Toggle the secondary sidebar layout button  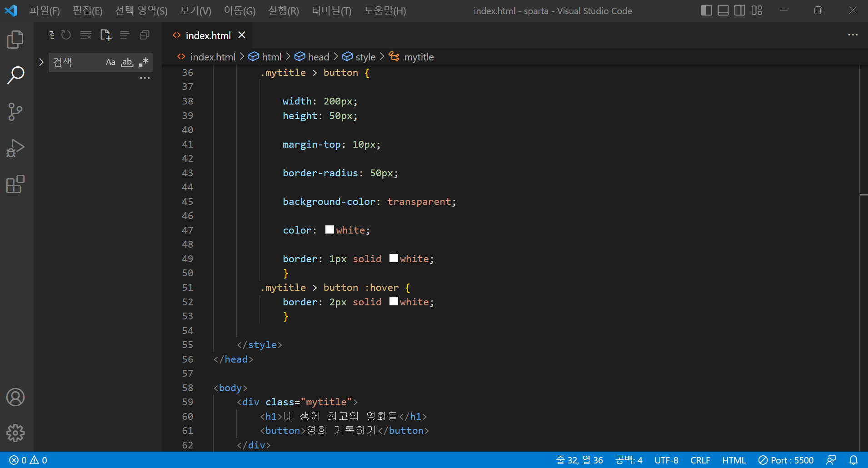[x=740, y=10]
